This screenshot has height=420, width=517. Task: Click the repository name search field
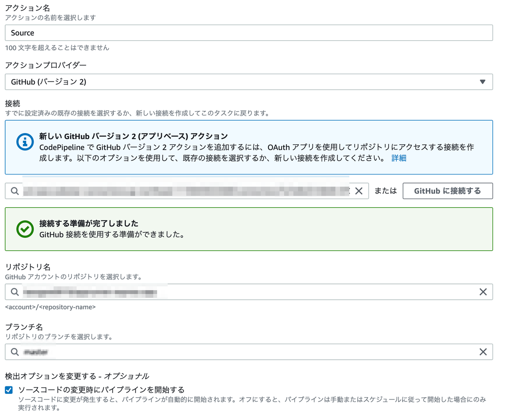pos(249,292)
